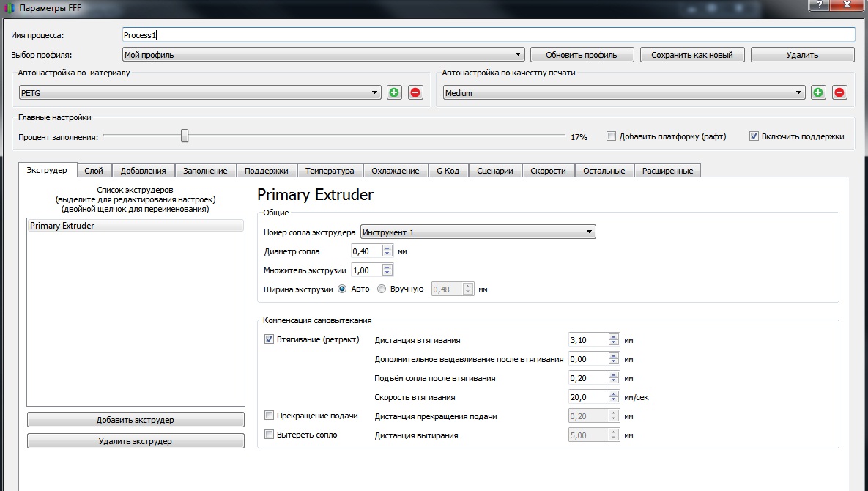The image size is (868, 491).
Task: Open the G-Код tab
Action: pos(448,171)
